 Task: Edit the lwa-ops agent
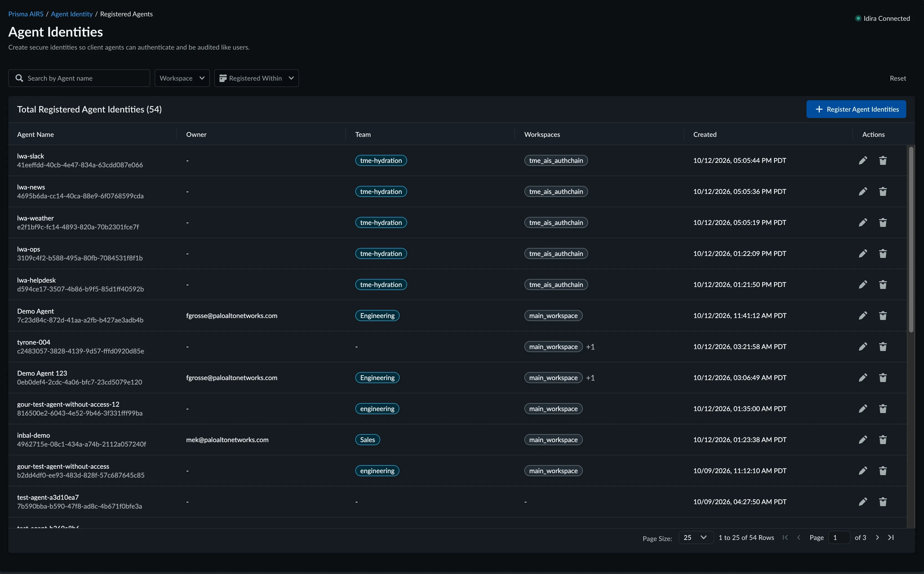[x=863, y=253]
